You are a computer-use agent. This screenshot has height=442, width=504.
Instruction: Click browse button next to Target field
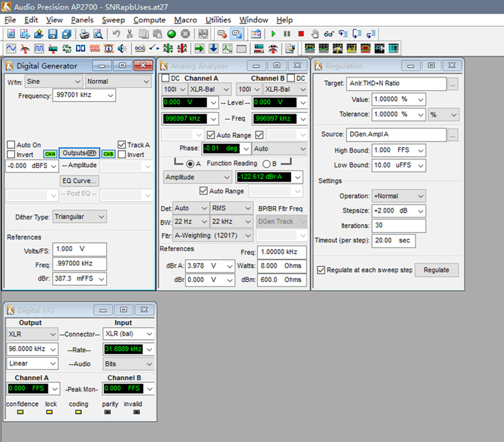pos(452,84)
